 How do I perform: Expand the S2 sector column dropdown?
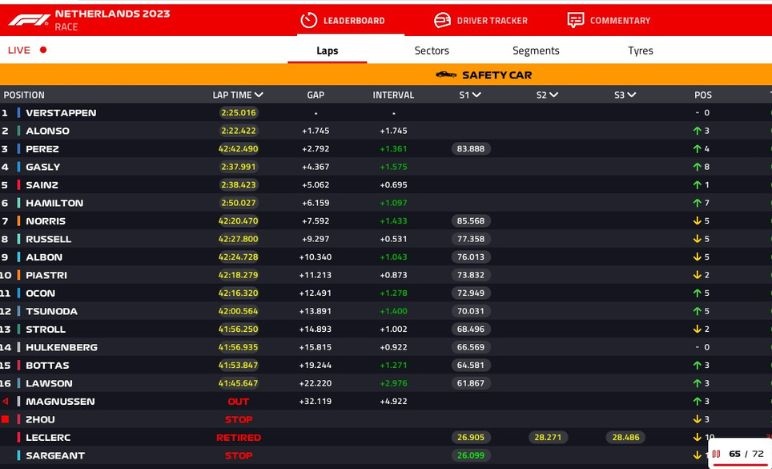(x=554, y=95)
